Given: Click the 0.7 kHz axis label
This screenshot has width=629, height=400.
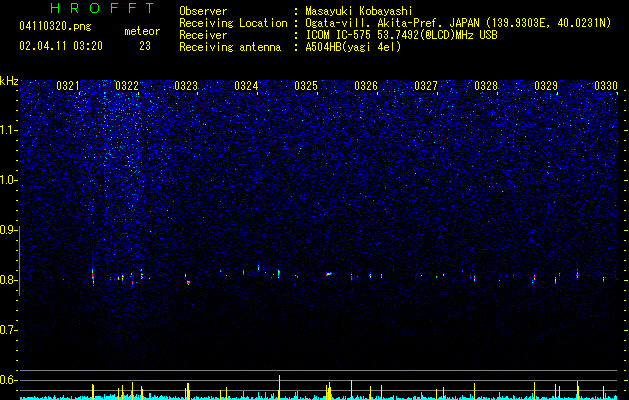Looking at the screenshot, I should 8,330.
